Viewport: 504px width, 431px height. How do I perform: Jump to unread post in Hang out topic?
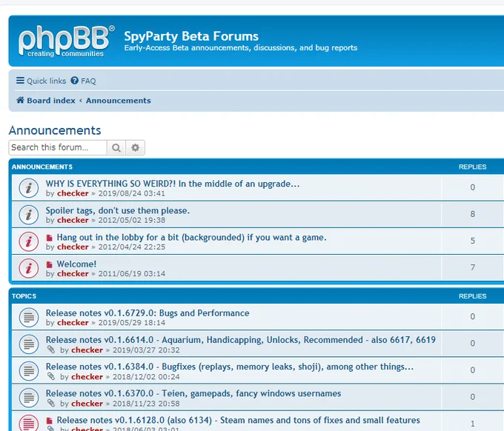pyautogui.click(x=49, y=238)
